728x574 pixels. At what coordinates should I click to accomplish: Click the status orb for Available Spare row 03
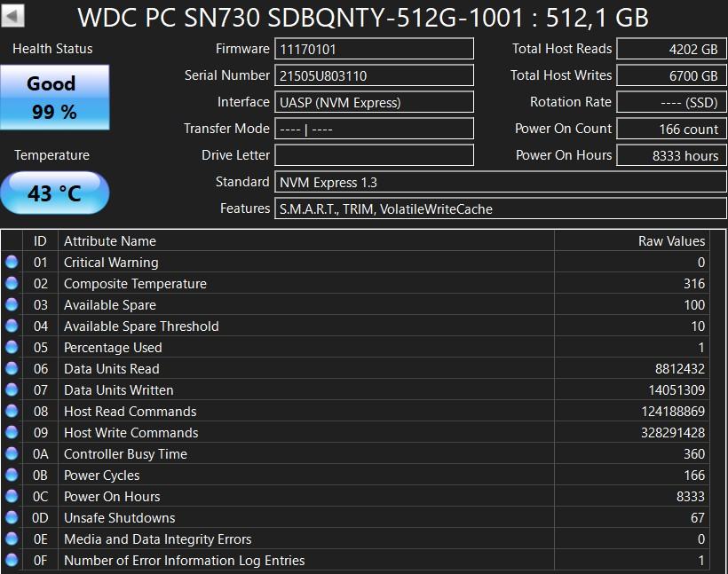coord(12,305)
